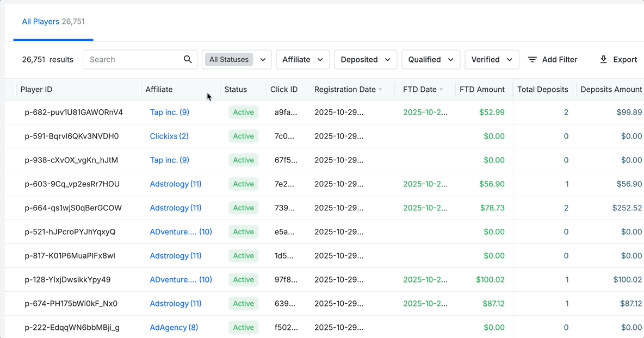Open the All Statuses dropdown
Viewport: 644px width, 338px height.
coord(237,59)
